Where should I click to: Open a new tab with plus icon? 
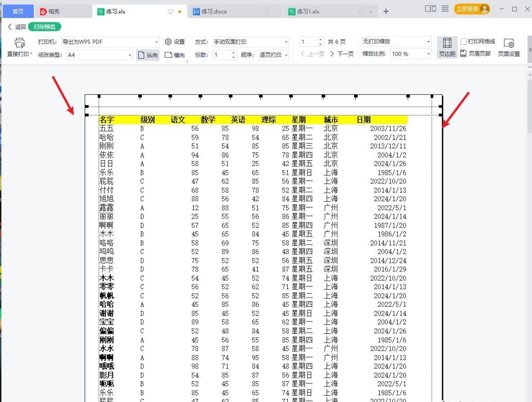[x=386, y=11]
